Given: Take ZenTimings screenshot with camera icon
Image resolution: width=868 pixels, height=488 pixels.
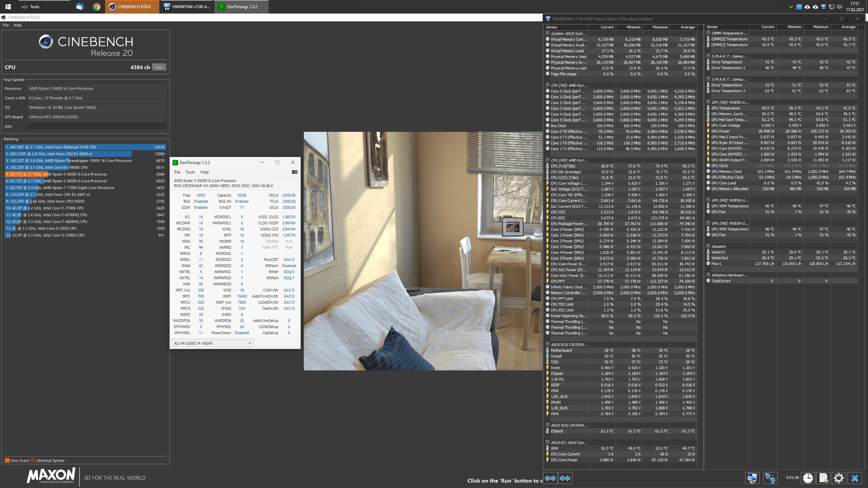Looking at the screenshot, I should pos(295,172).
